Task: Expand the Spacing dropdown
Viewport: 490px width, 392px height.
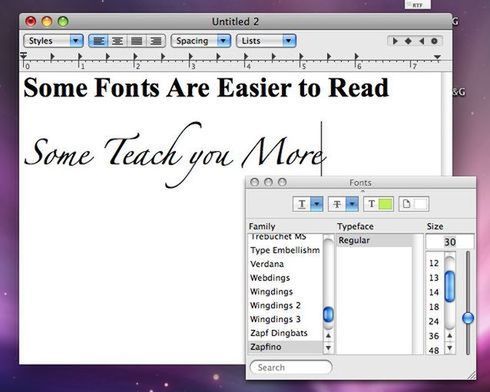Action: pos(201,41)
